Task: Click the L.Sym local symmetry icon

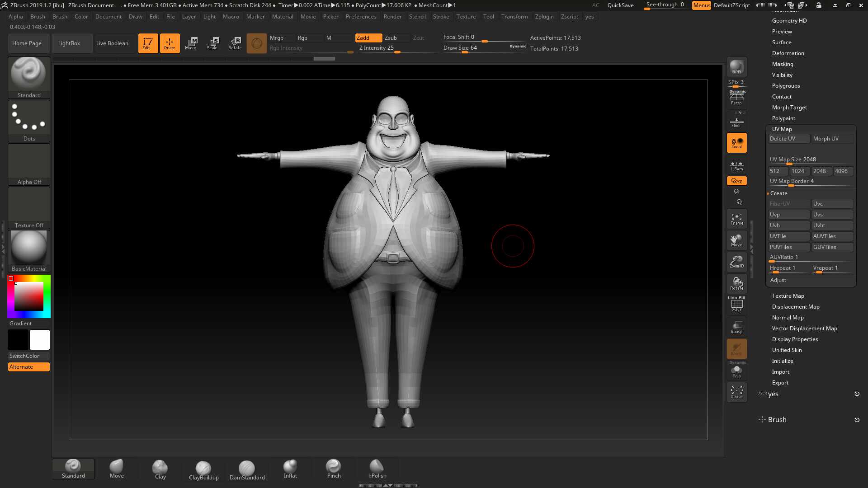Action: pyautogui.click(x=736, y=166)
